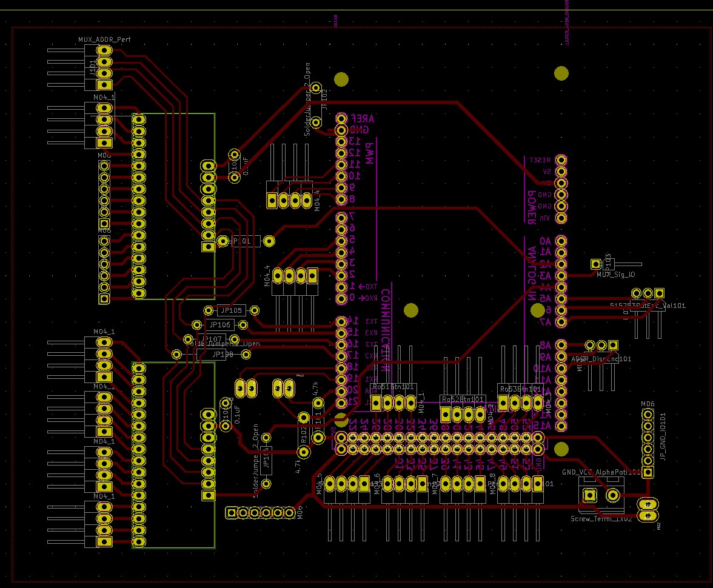
Task: Click the yellow via near the ANALOG IN header
Action: (537, 310)
